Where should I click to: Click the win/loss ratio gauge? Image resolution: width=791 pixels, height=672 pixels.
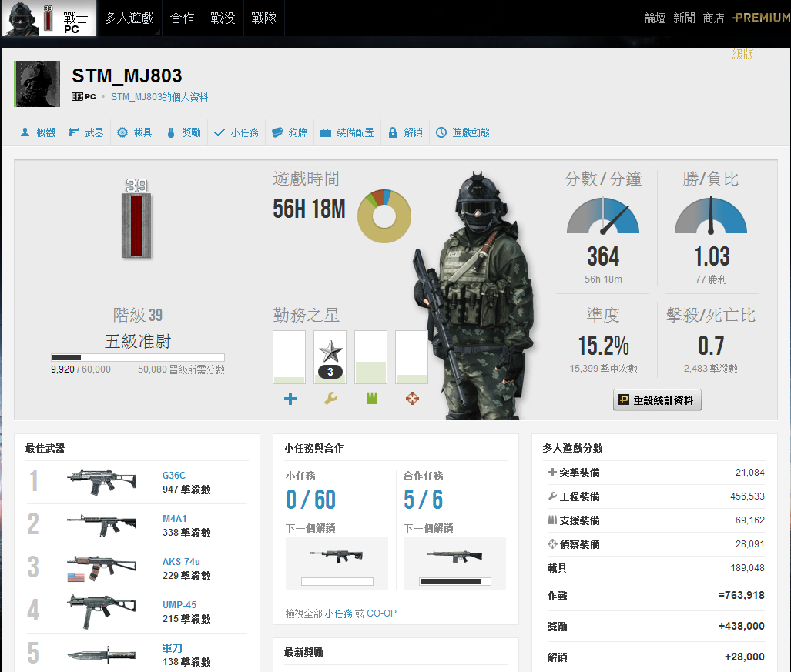[x=711, y=216]
